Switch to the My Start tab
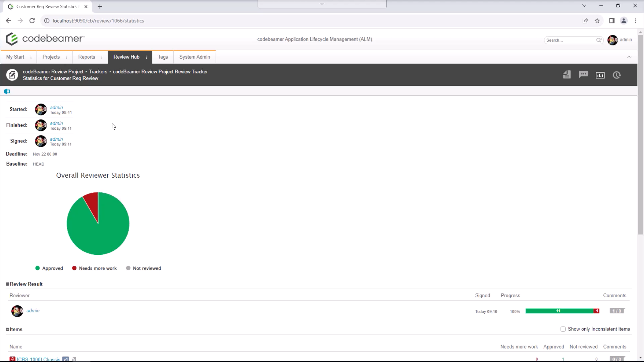 coord(15,57)
